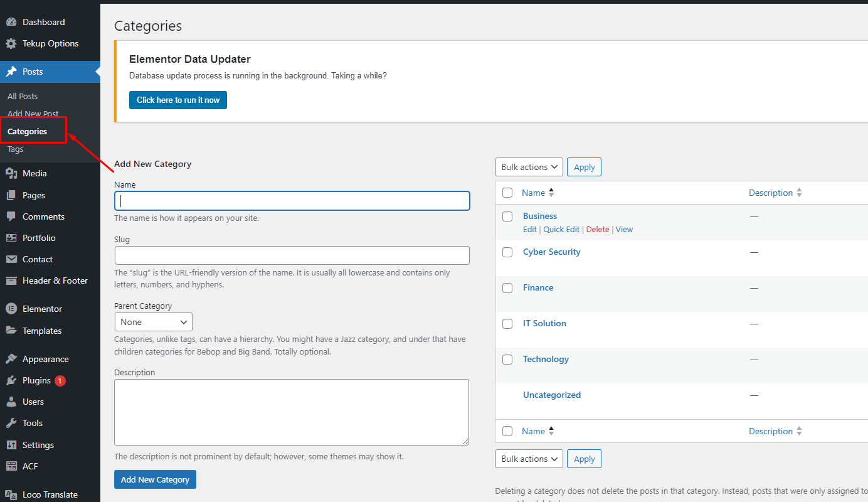This screenshot has width=868, height=502.
Task: Click the red Delete link under Business
Action: click(598, 229)
